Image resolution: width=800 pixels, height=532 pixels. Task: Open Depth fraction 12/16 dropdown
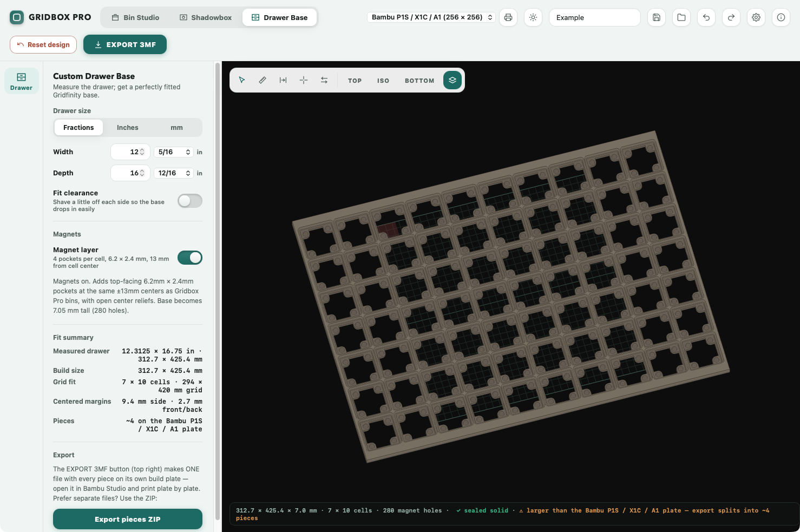point(174,173)
